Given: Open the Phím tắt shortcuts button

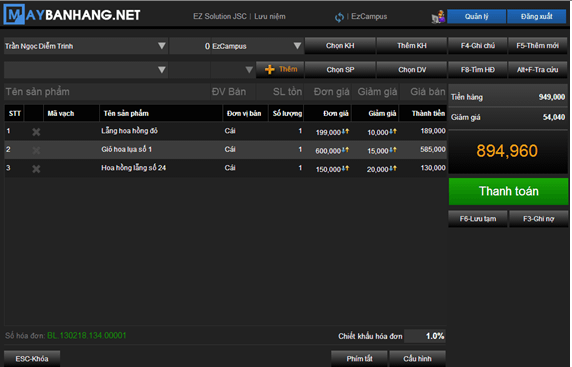Looking at the screenshot, I should [359, 359].
